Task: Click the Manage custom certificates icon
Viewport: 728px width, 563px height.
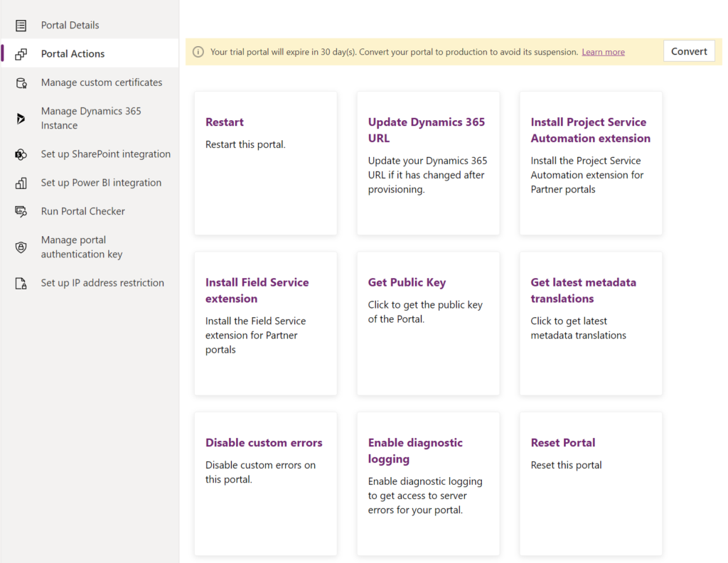Action: tap(21, 83)
